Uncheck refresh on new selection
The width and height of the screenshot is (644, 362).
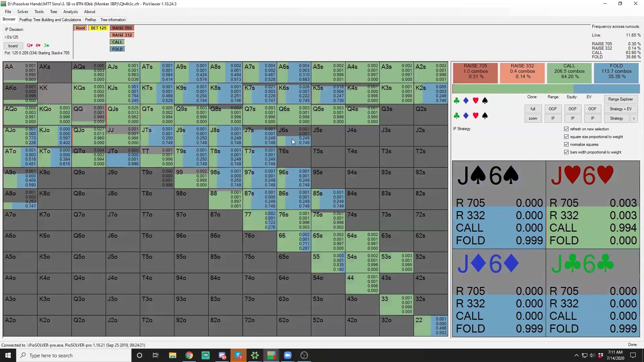pyautogui.click(x=567, y=129)
